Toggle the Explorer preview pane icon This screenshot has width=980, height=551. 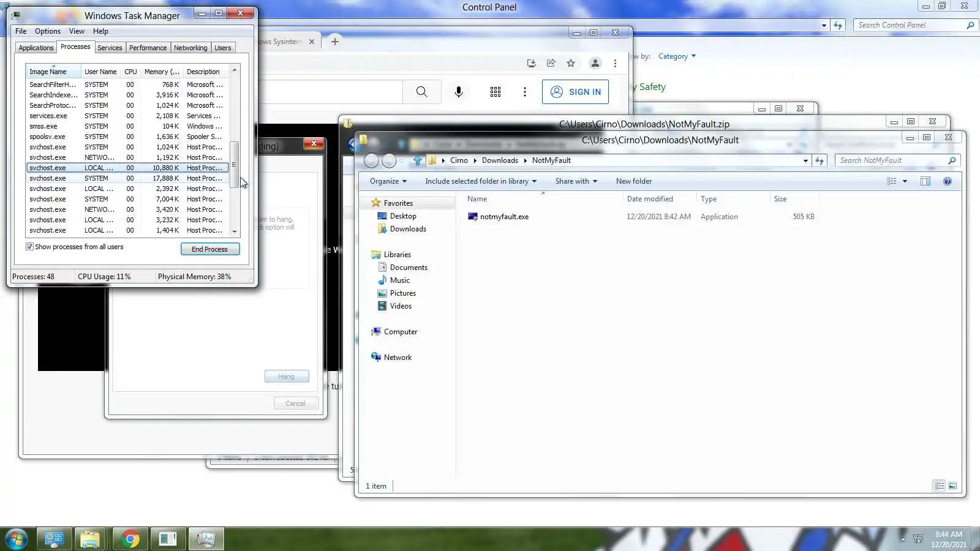coord(925,181)
